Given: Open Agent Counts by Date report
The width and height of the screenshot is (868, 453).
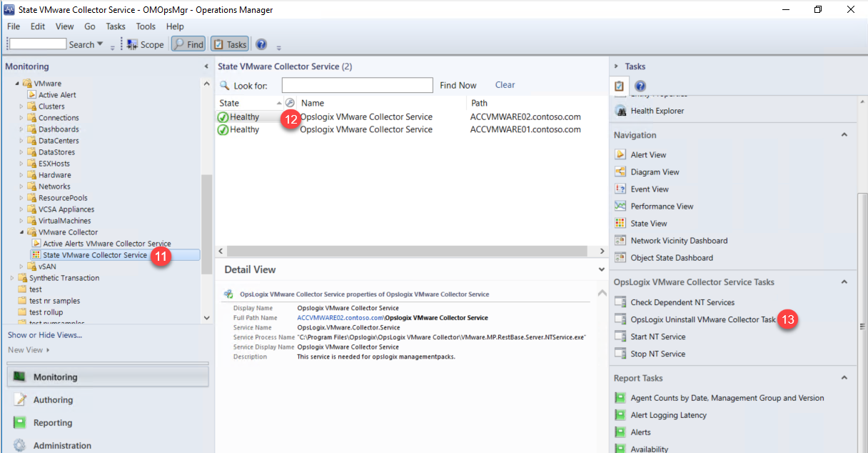Looking at the screenshot, I should pos(727,398).
